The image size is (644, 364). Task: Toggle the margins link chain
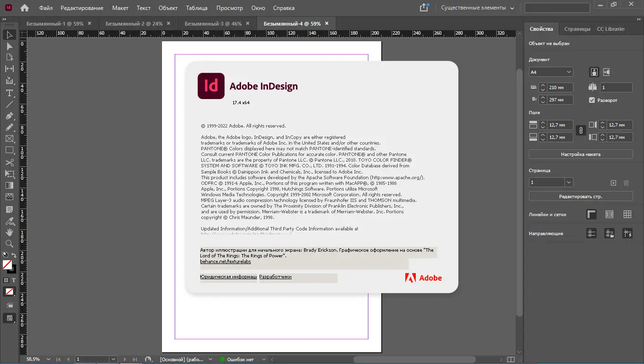pyautogui.click(x=581, y=131)
